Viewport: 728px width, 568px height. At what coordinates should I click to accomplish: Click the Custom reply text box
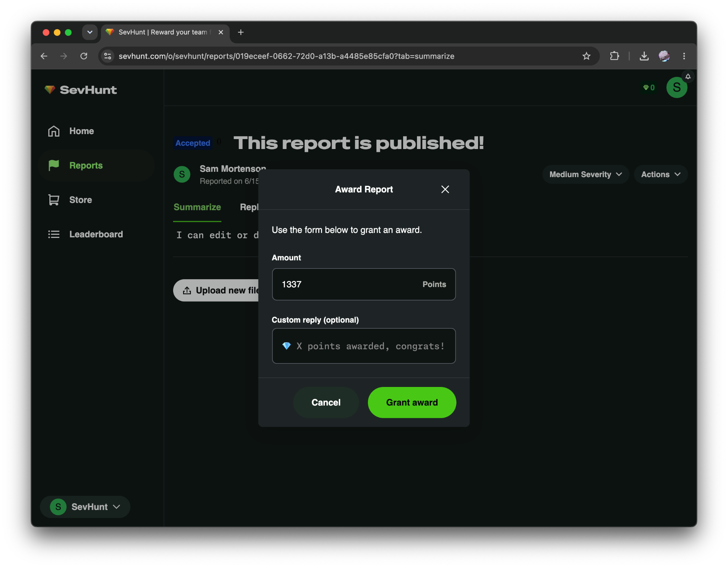(x=364, y=346)
